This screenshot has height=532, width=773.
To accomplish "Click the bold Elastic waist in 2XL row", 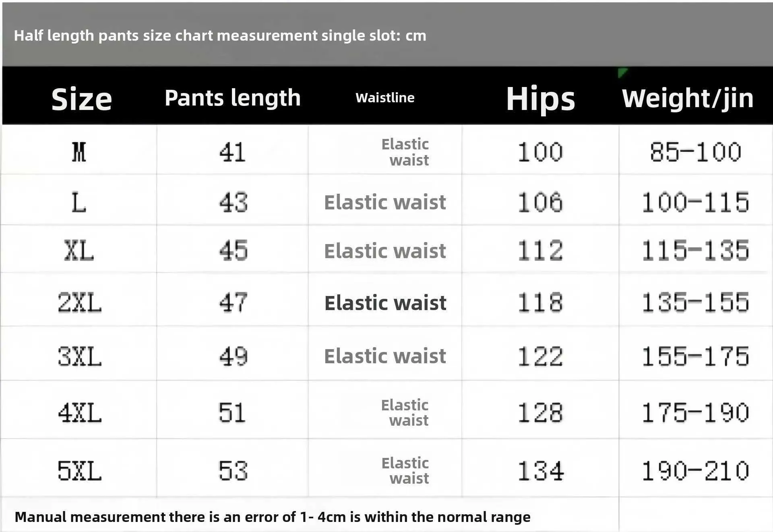I will point(385,303).
